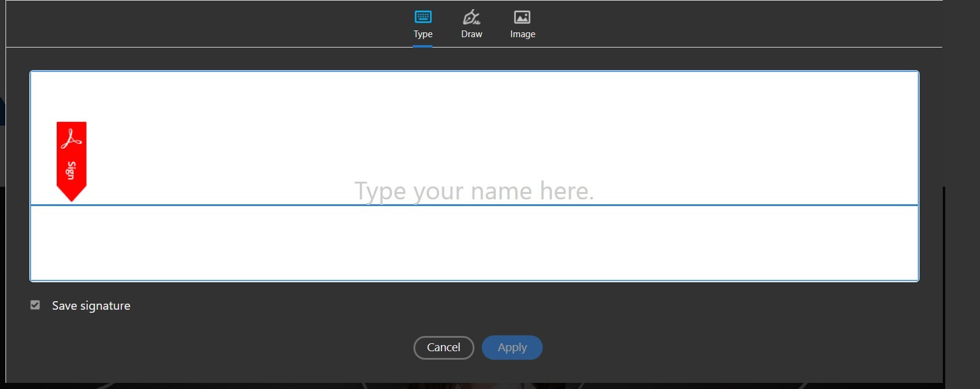Click the Cancel button
The image size is (980, 389).
(443, 348)
